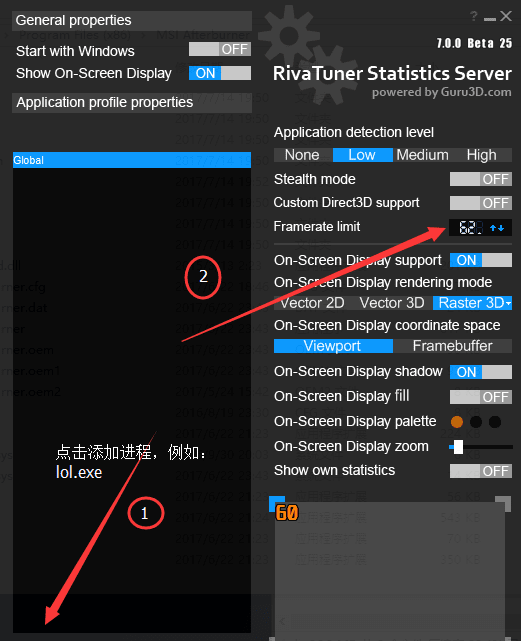The image size is (521, 641).
Task: Click the General properties header
Action: (132, 20)
